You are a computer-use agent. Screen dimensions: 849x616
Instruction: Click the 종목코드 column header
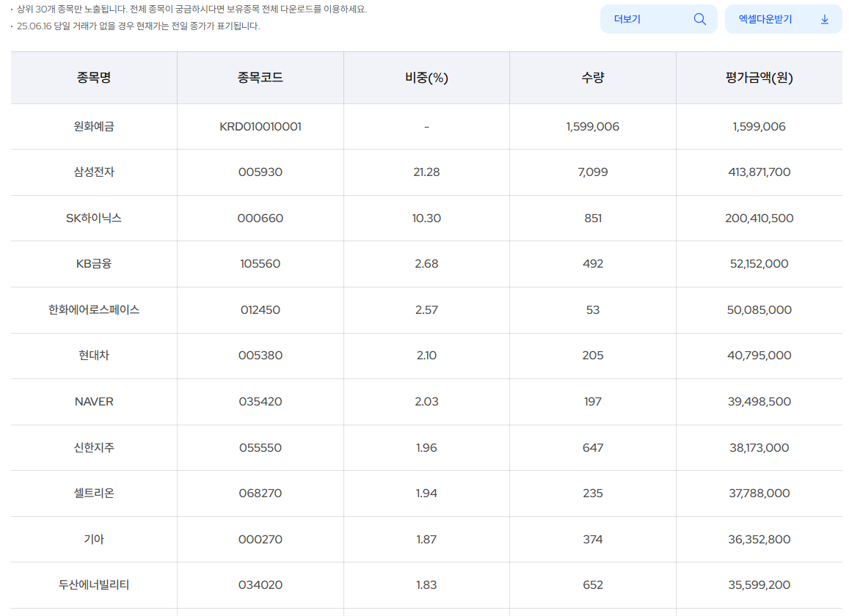click(260, 78)
